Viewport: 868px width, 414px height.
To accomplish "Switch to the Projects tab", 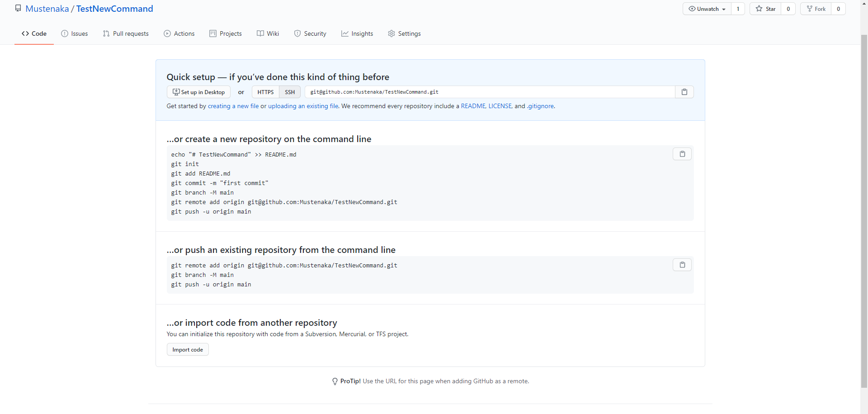I will pyautogui.click(x=226, y=33).
